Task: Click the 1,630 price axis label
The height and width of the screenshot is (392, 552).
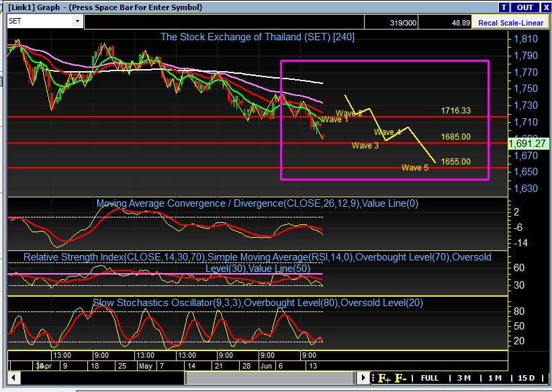Action: 526,189
